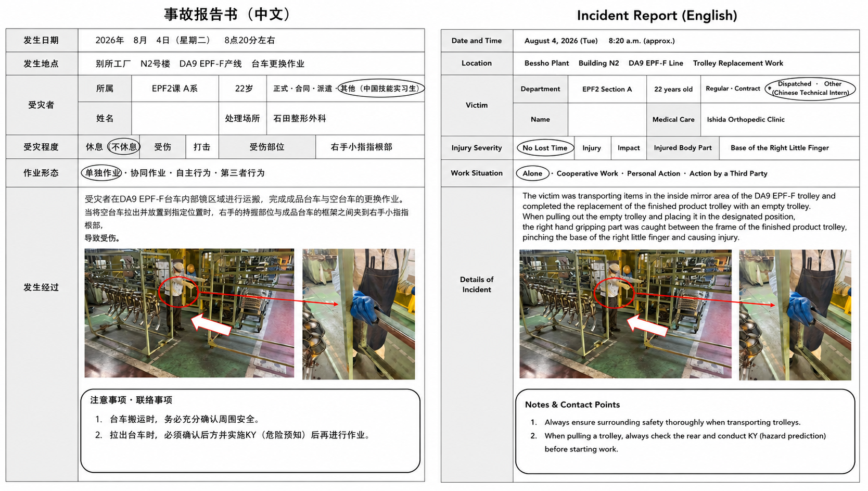The height and width of the screenshot is (491, 868).
Task: Click the '发生经过' row label
Action: pyautogui.click(x=41, y=287)
